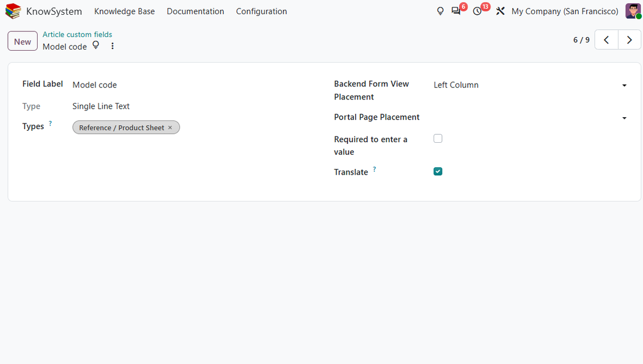This screenshot has height=364, width=643.
Task: Open the Knowledge Base menu
Action: pyautogui.click(x=125, y=11)
